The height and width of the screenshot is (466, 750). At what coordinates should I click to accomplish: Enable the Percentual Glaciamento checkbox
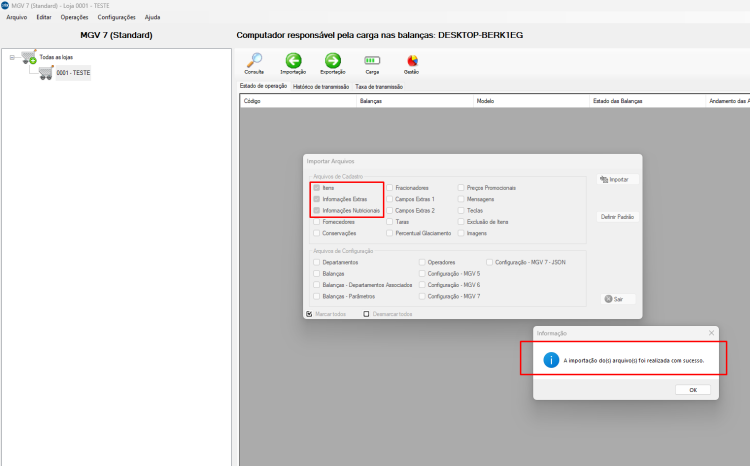click(x=390, y=233)
